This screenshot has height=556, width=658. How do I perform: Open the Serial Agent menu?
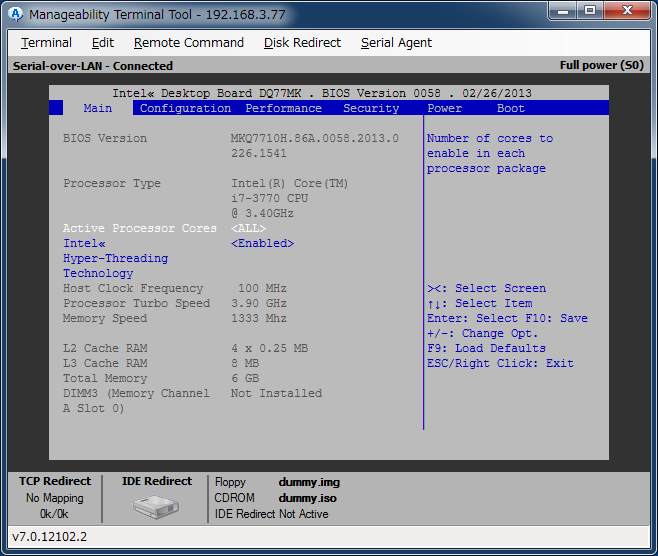(x=396, y=43)
